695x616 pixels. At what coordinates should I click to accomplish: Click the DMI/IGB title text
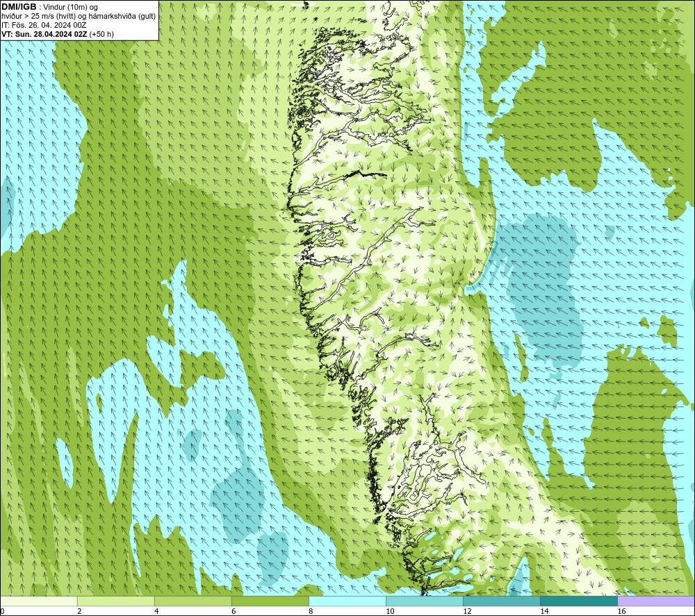19,7
